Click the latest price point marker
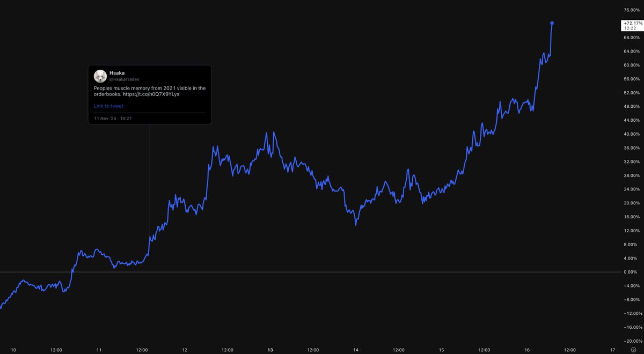Viewport: 644px width, 354px height. coord(552,23)
